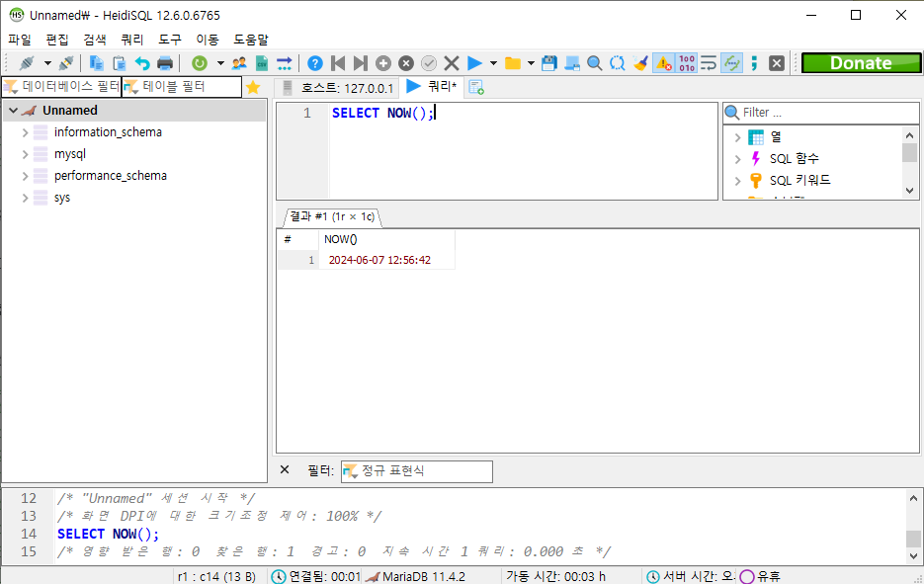Expand the SQL 키워드 helper node

pos(737,181)
